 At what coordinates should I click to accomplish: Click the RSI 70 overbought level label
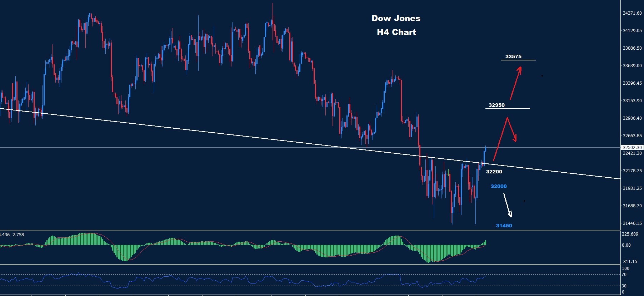[624, 275]
